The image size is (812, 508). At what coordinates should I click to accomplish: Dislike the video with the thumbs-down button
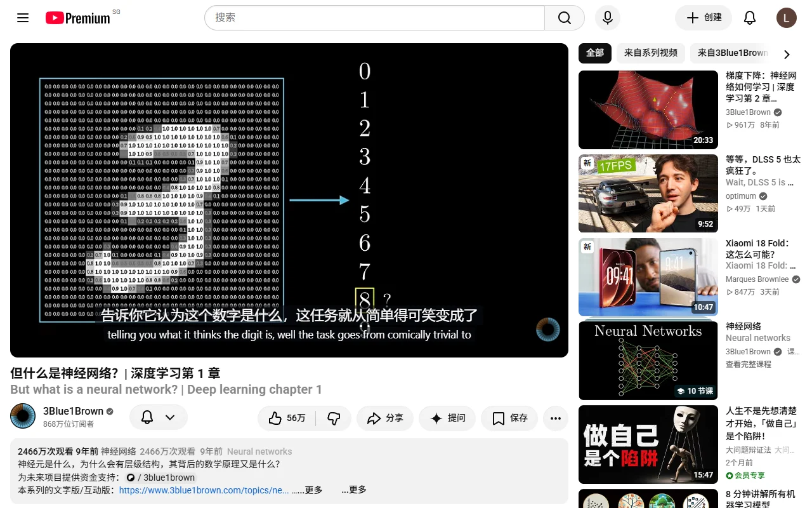point(334,418)
